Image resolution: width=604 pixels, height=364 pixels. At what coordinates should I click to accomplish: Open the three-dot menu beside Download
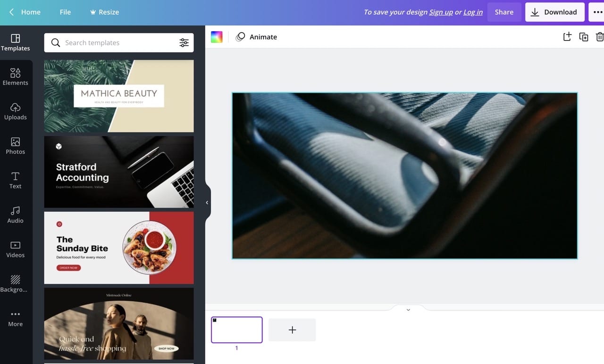click(x=597, y=12)
